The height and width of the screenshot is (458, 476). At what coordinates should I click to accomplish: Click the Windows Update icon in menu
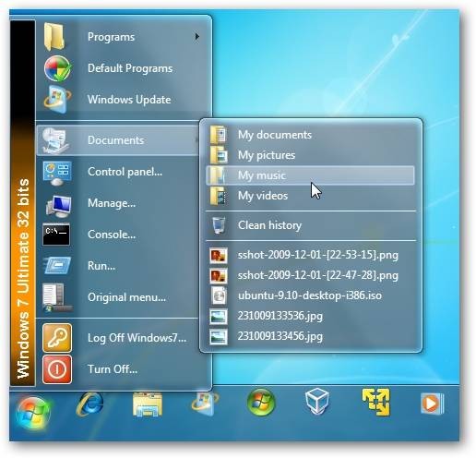coord(57,99)
